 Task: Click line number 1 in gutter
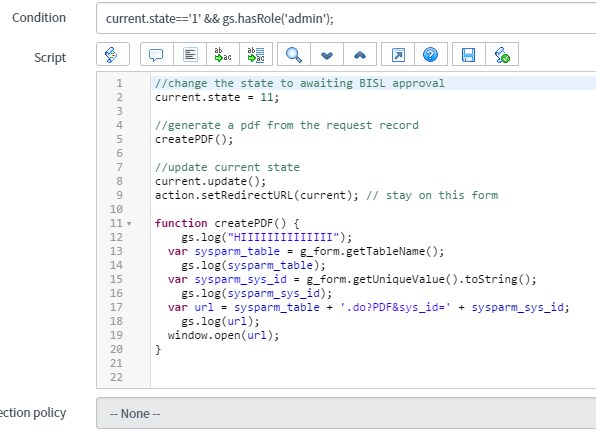[119, 83]
